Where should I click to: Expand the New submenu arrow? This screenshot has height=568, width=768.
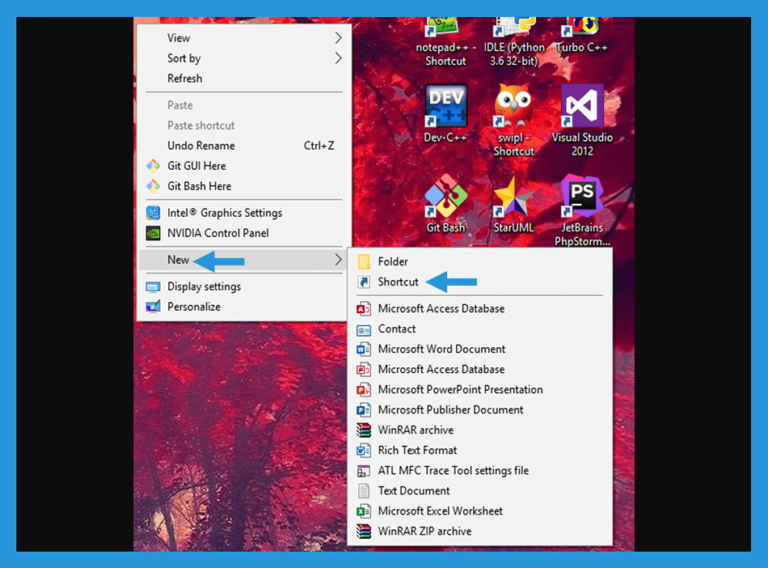coord(338,260)
